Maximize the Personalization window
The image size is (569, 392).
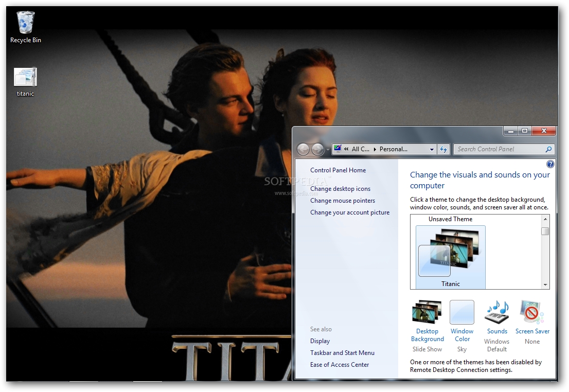pyautogui.click(x=524, y=131)
